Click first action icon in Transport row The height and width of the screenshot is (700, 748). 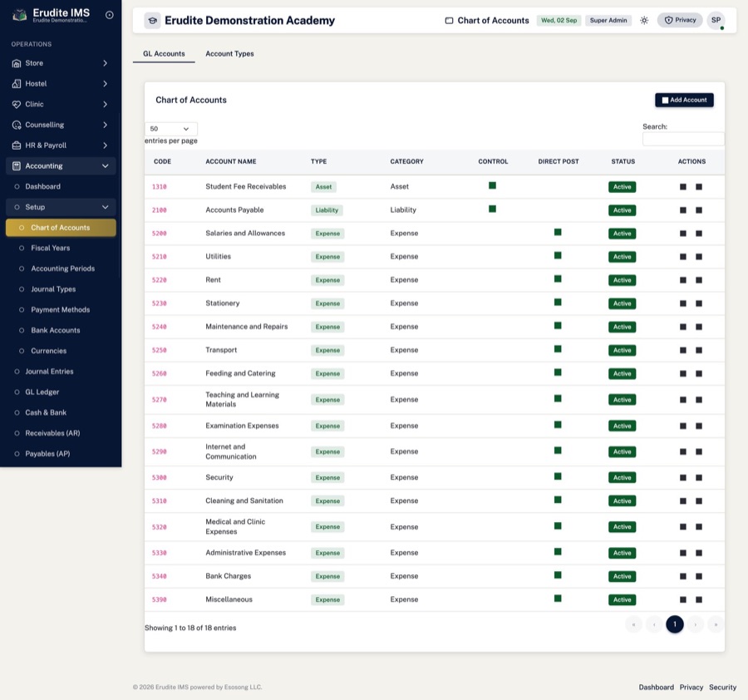pyautogui.click(x=682, y=351)
